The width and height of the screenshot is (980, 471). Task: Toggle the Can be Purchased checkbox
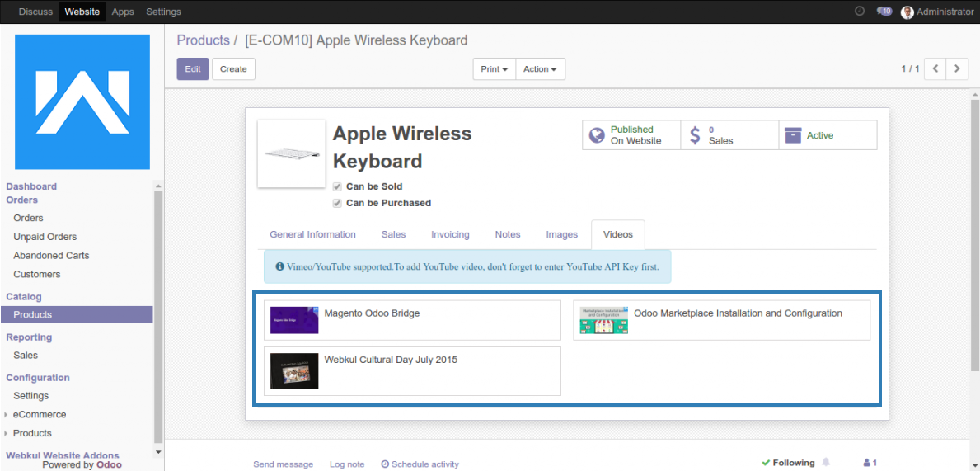pyautogui.click(x=337, y=203)
